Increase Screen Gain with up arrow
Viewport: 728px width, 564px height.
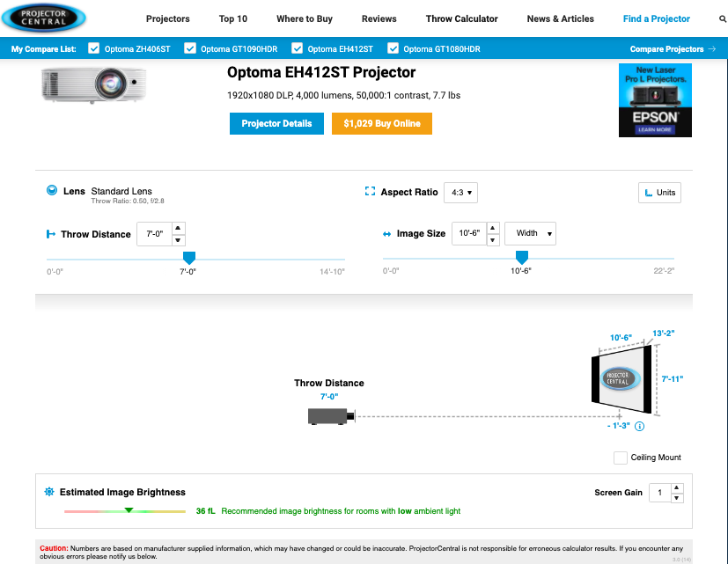(677, 487)
